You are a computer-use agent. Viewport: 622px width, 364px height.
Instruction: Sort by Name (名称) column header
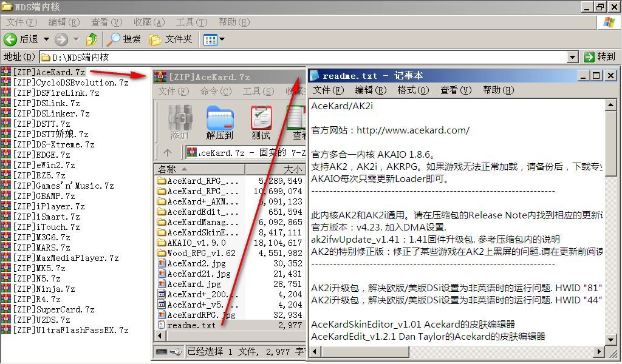(x=176, y=169)
